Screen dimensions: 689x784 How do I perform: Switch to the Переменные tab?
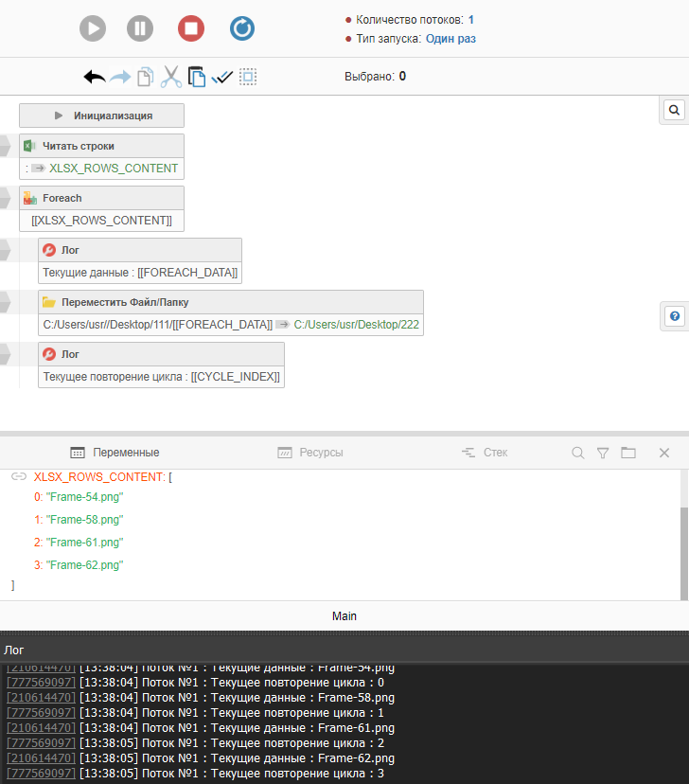tap(115, 453)
